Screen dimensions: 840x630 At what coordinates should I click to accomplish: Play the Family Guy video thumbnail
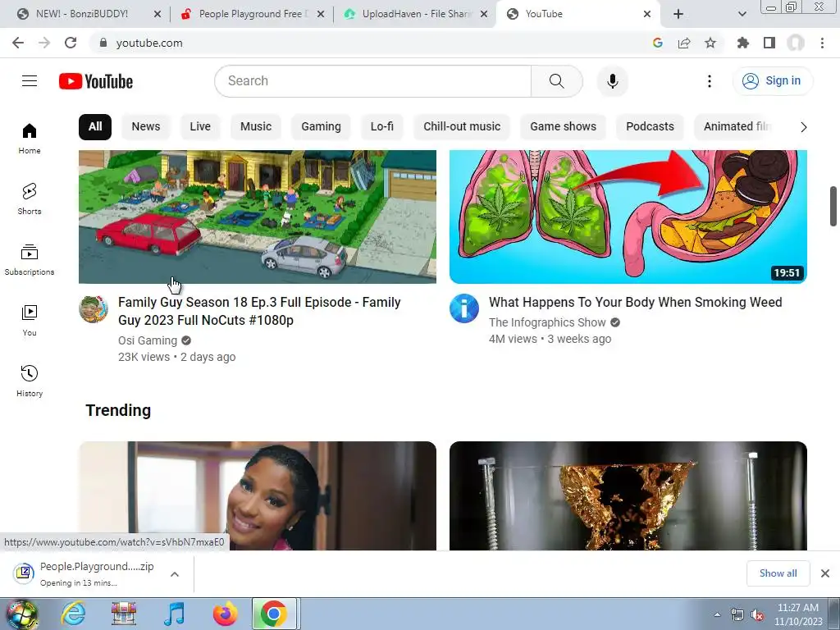[257, 217]
